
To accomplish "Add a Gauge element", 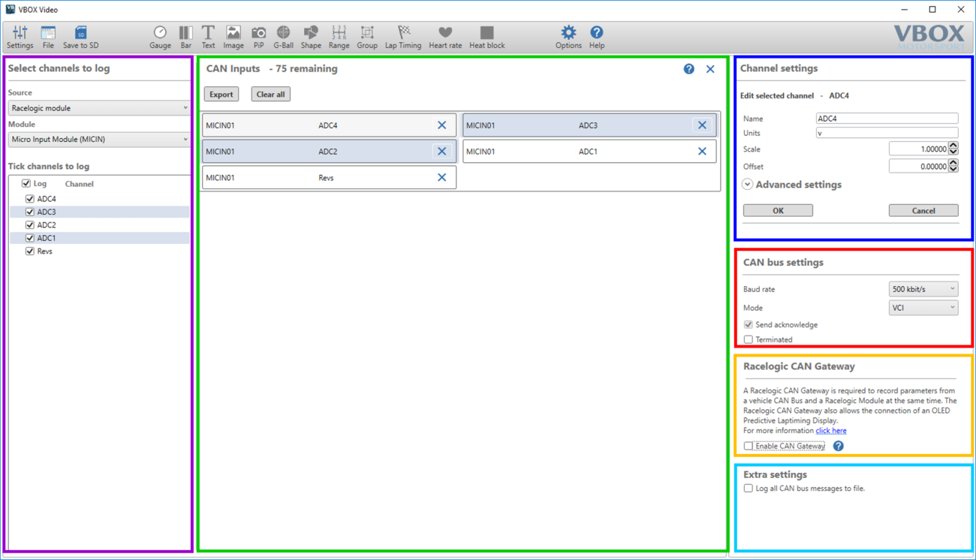I will point(160,37).
